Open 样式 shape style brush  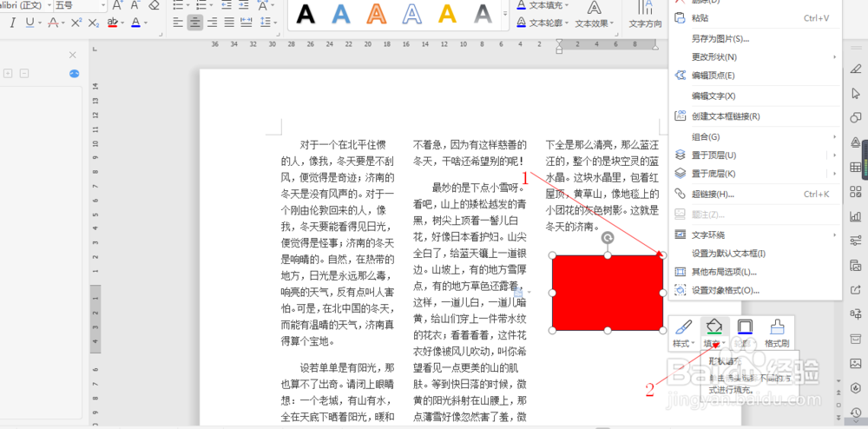point(684,333)
